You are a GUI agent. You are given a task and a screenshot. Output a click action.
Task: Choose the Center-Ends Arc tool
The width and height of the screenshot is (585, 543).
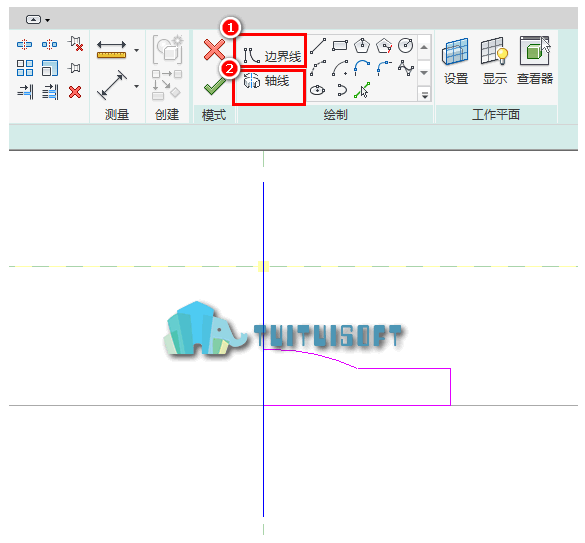coord(340,68)
